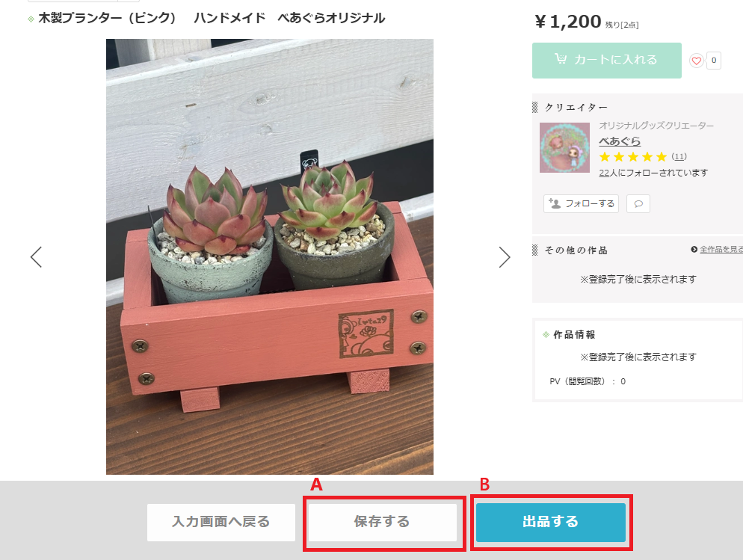
Task: Click the main planter product photo
Action: click(270, 256)
